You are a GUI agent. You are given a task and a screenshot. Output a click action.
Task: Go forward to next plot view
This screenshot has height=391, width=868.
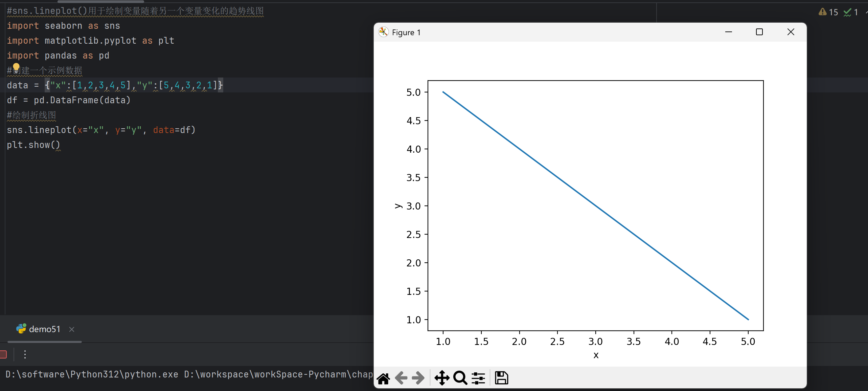pyautogui.click(x=418, y=378)
